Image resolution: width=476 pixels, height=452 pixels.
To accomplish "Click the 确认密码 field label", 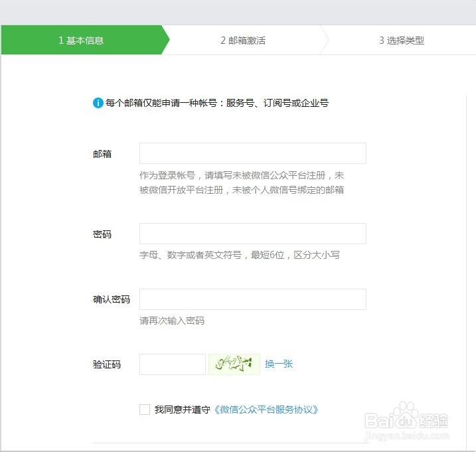I will tap(112, 299).
